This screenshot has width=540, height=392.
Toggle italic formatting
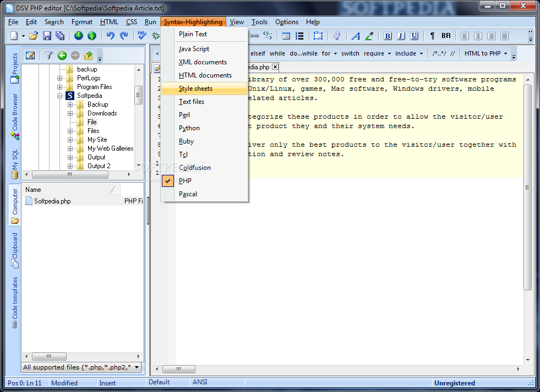(401, 36)
